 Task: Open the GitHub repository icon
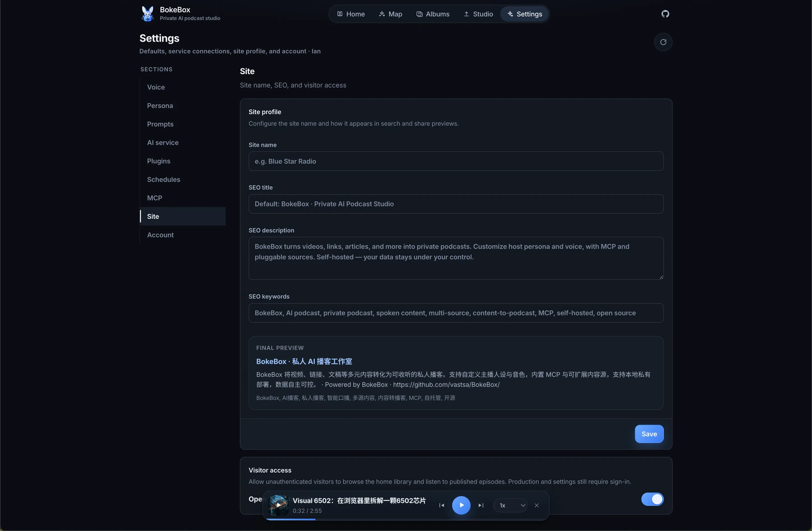click(x=665, y=14)
